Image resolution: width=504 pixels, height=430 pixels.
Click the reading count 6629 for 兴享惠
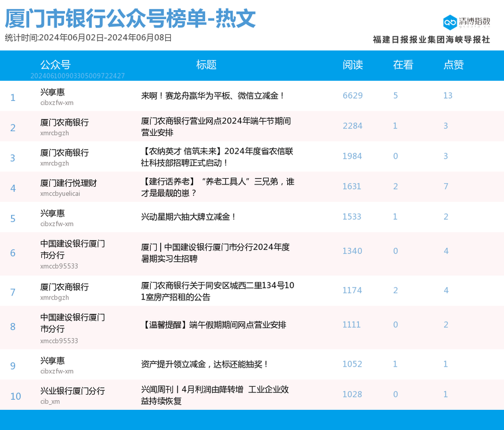pos(352,95)
